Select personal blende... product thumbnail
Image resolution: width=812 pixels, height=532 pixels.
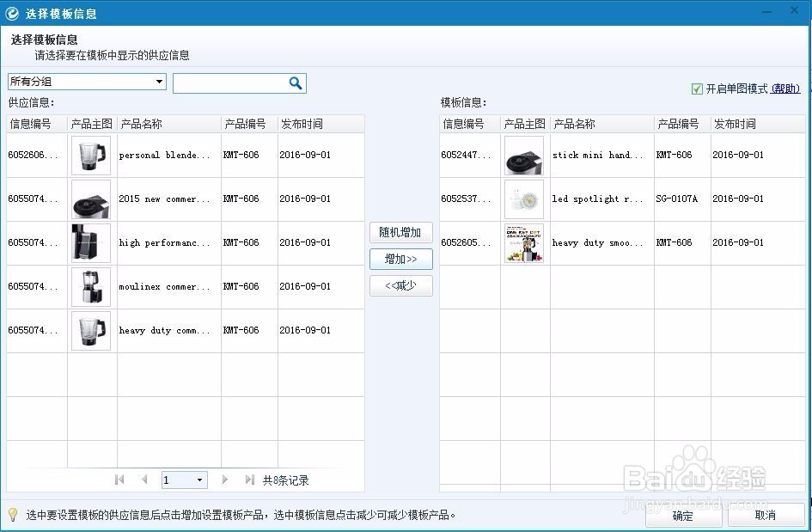[91, 156]
